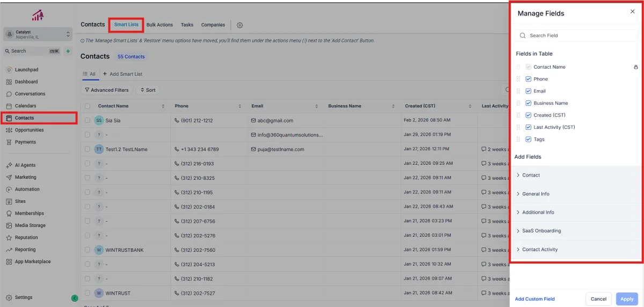The width and height of the screenshot is (644, 307).
Task: Uncheck the Email field checkbox
Action: [529, 91]
